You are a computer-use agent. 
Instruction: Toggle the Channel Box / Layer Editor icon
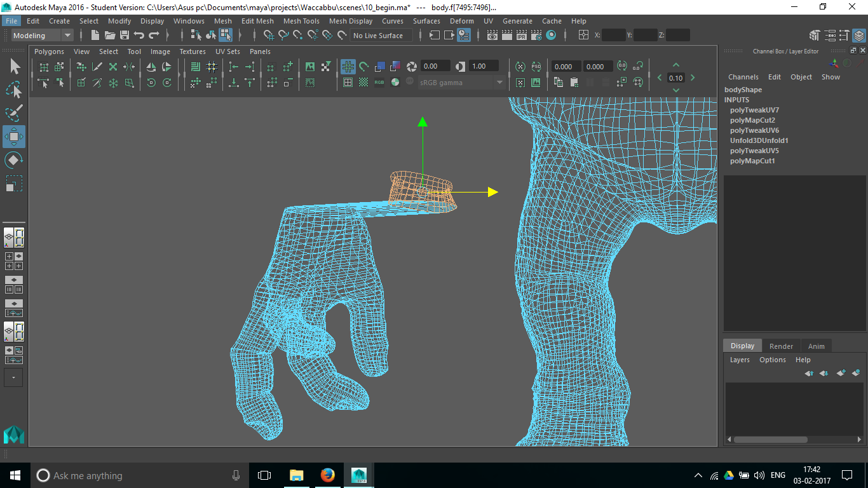[x=859, y=36]
